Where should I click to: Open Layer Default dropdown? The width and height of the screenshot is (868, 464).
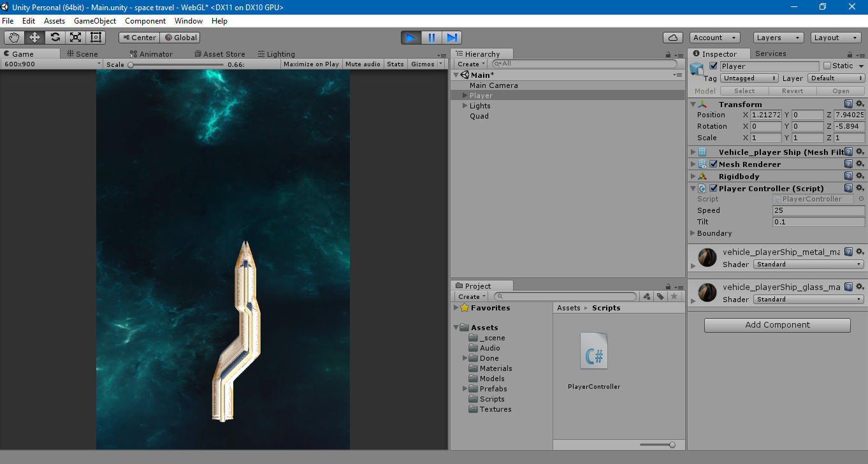tap(836, 78)
